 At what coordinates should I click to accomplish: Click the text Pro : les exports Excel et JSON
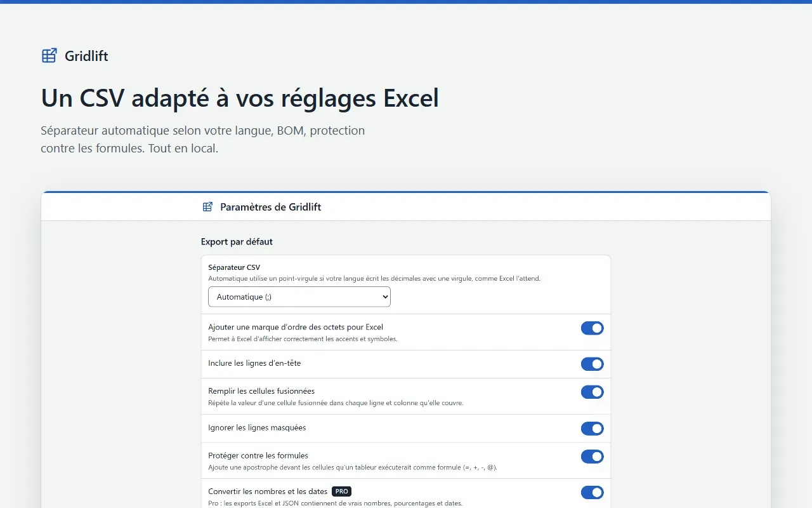click(335, 504)
